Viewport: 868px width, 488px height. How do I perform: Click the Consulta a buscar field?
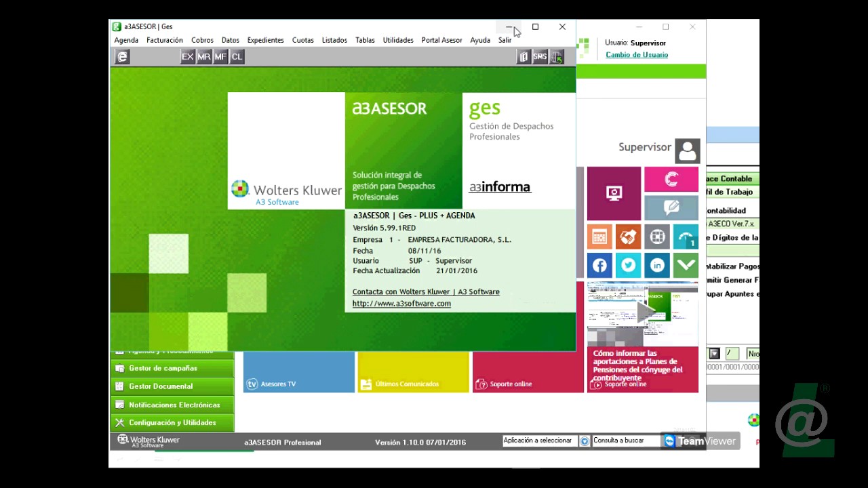[x=625, y=441]
